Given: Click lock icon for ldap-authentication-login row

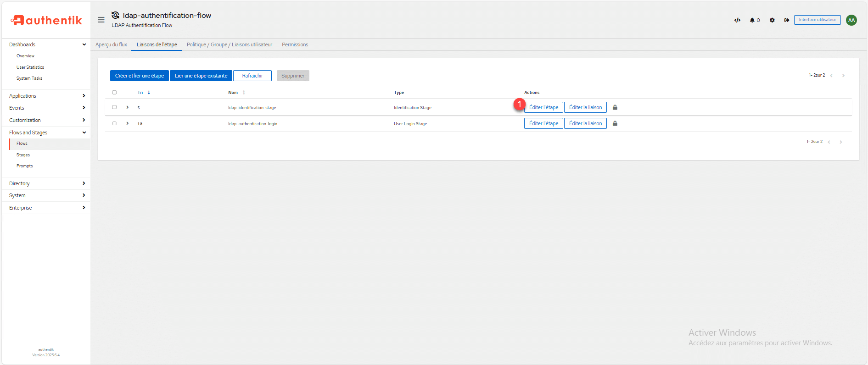Looking at the screenshot, I should point(615,123).
